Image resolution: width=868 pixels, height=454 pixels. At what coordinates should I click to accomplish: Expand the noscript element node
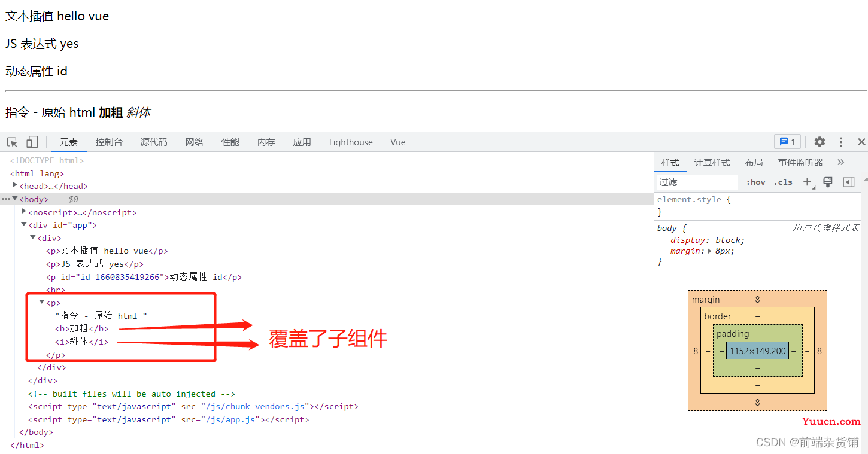(24, 212)
